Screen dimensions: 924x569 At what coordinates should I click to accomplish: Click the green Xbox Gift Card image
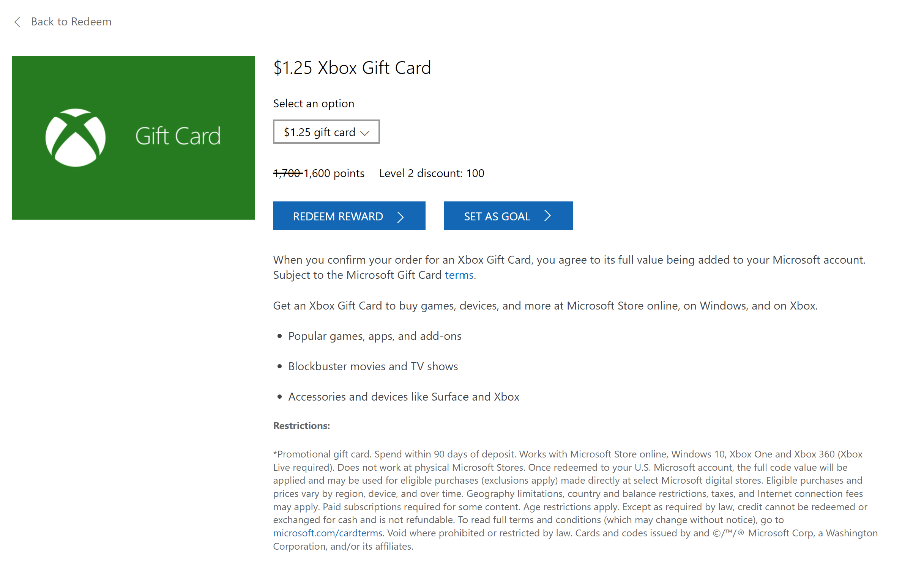133,138
